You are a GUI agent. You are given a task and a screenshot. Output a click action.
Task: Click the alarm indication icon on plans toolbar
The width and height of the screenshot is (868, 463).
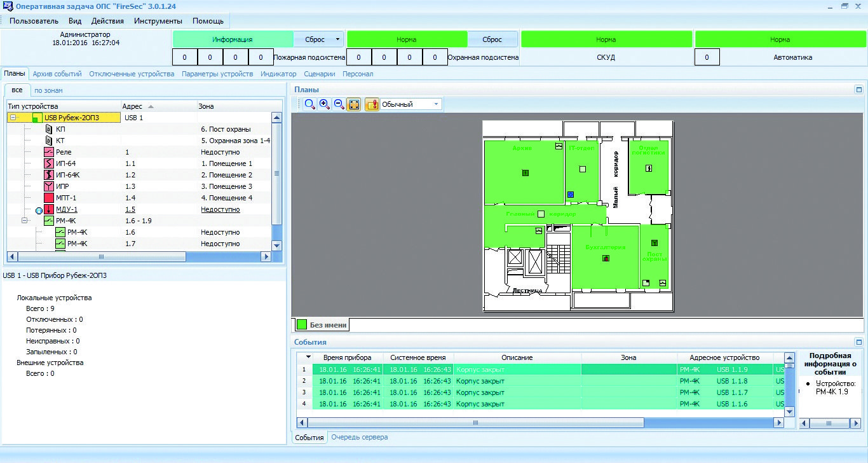(372, 104)
